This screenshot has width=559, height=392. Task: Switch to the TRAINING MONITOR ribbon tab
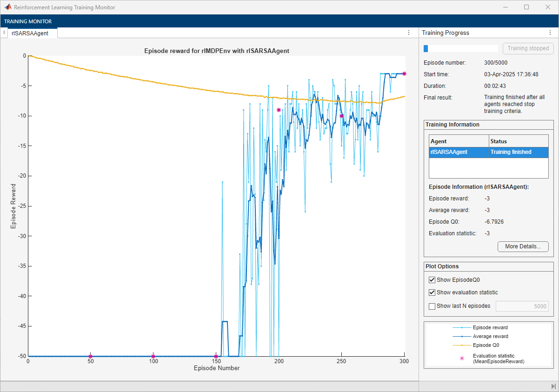(x=28, y=21)
